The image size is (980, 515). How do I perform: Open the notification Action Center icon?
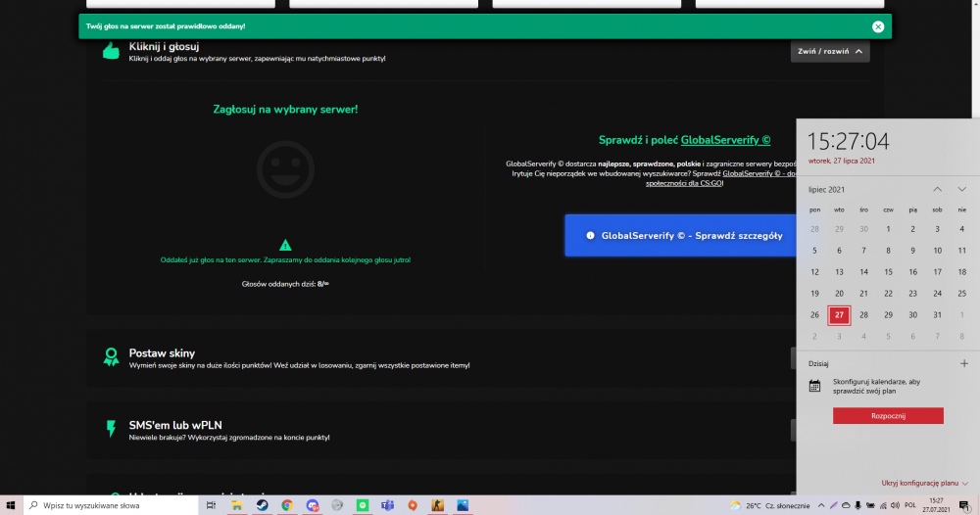coord(964,505)
